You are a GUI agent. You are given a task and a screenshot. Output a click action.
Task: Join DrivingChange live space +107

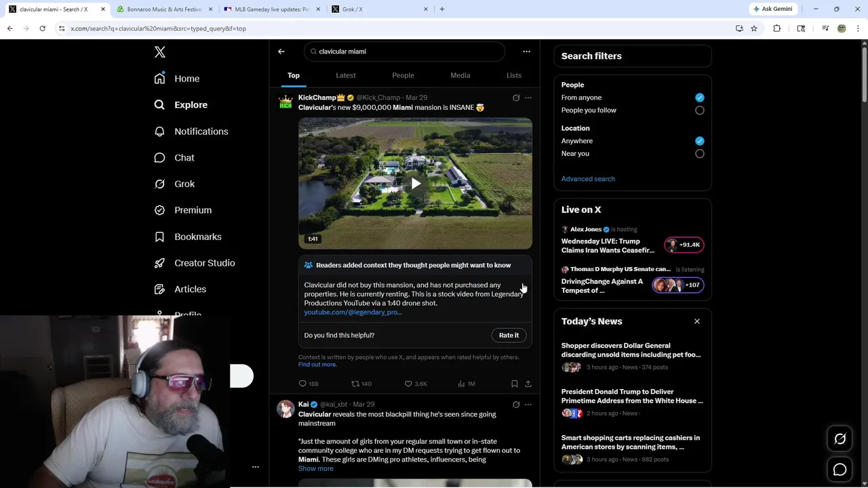coord(678,285)
